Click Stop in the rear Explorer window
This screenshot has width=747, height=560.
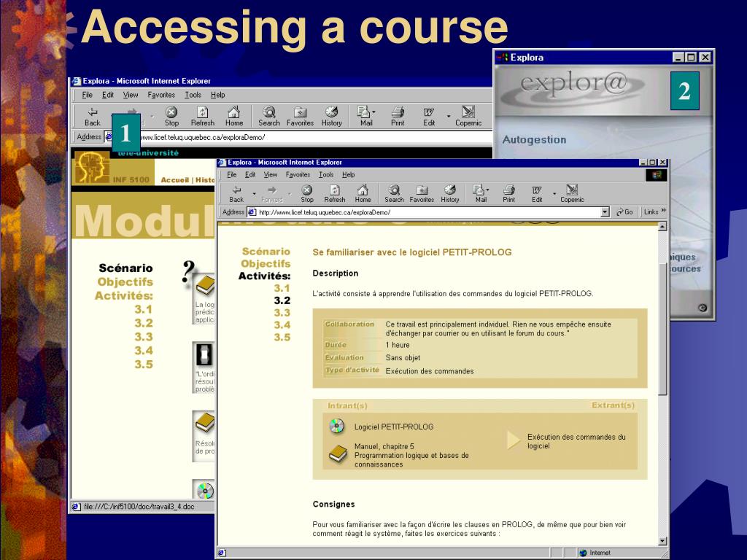click(x=171, y=117)
